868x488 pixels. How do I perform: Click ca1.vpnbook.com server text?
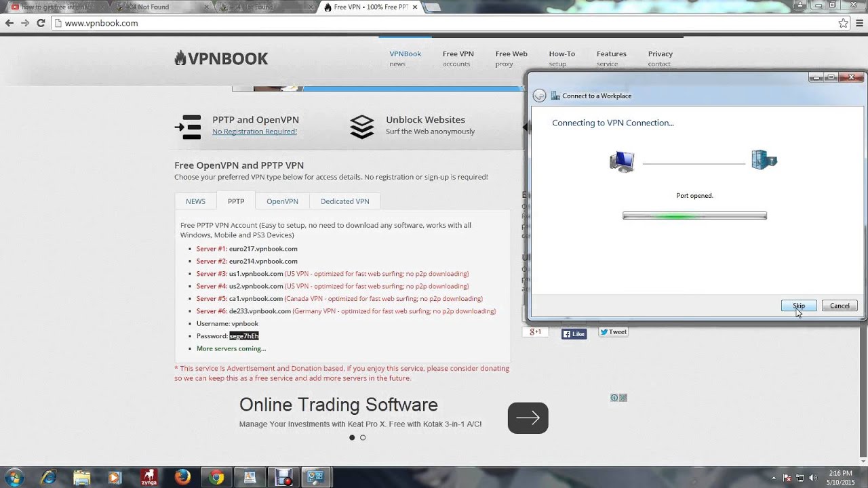pyautogui.click(x=256, y=299)
